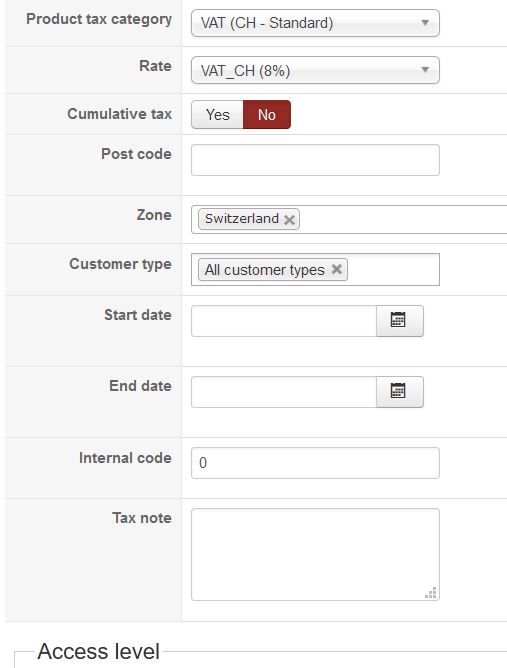507x668 pixels.
Task: Set Cumulative tax to Yes
Action: [217, 115]
